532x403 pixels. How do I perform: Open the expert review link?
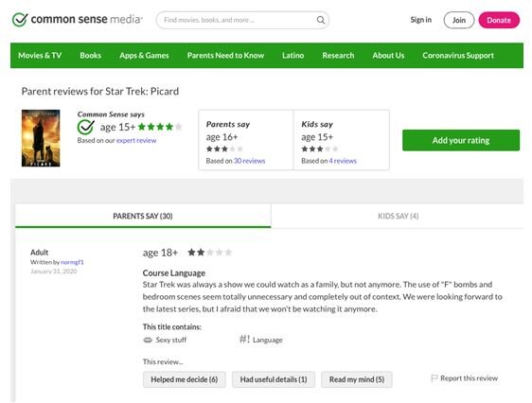coord(136,140)
